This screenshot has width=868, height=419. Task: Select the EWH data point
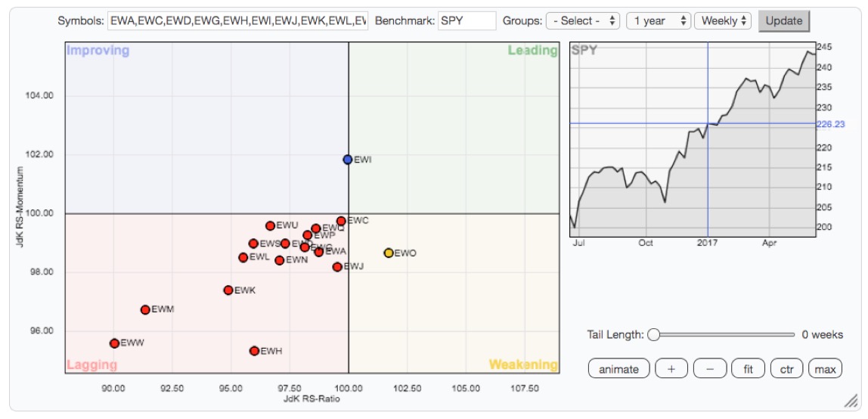pos(254,351)
